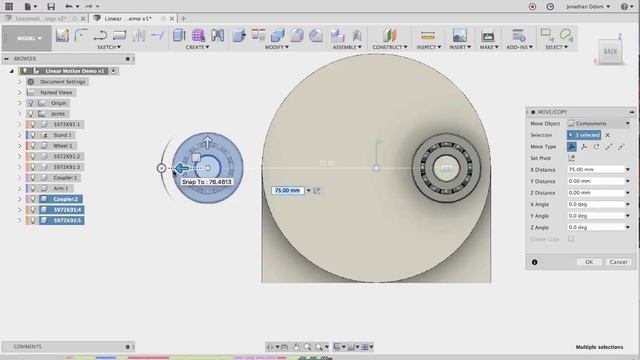640x360 pixels.
Task: Click the Joint icon in Assemble
Action: [x=357, y=36]
